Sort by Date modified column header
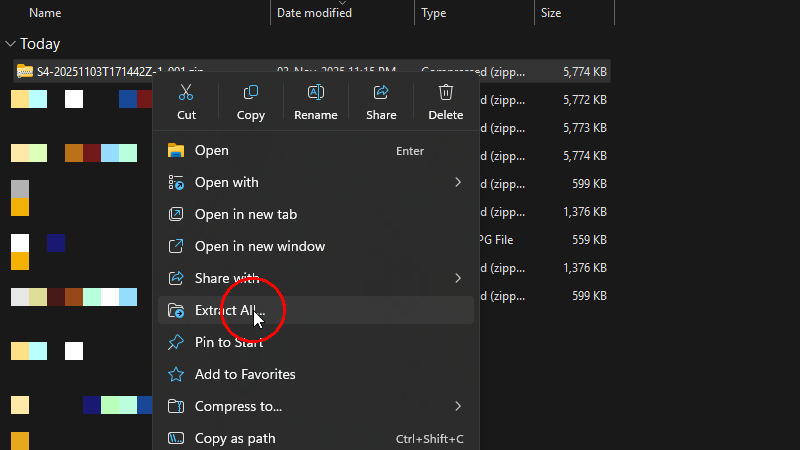The image size is (800, 450). (x=314, y=13)
